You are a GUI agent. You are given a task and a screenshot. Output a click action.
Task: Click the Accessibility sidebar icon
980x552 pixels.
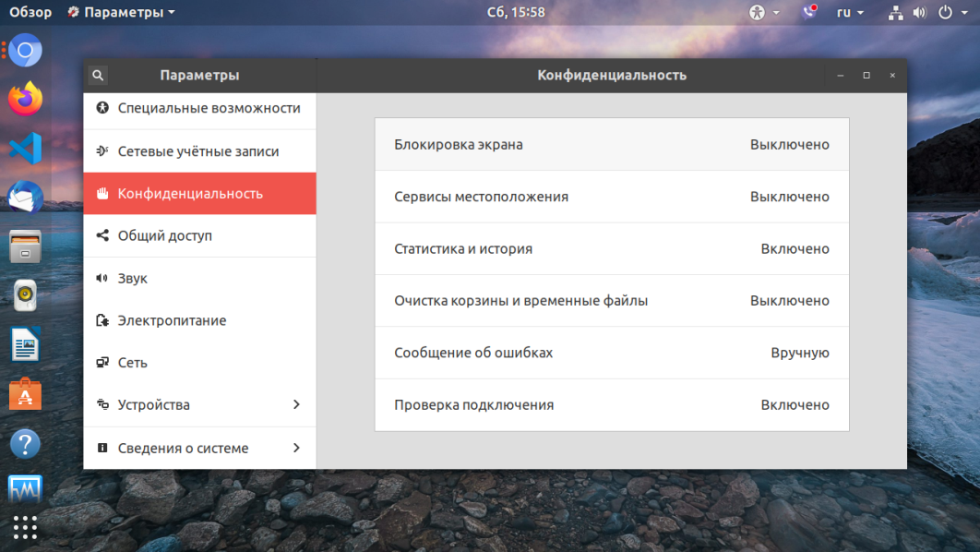pyautogui.click(x=102, y=107)
